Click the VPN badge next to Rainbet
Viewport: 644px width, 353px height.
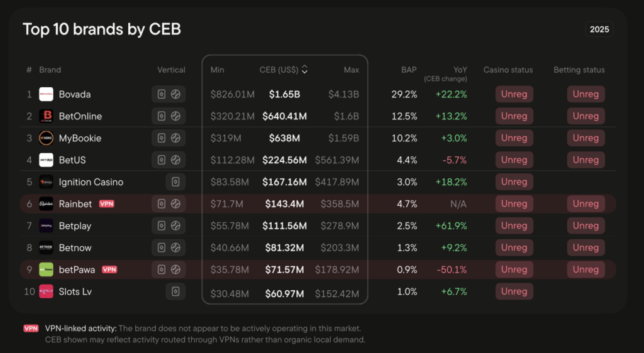pyautogui.click(x=107, y=204)
